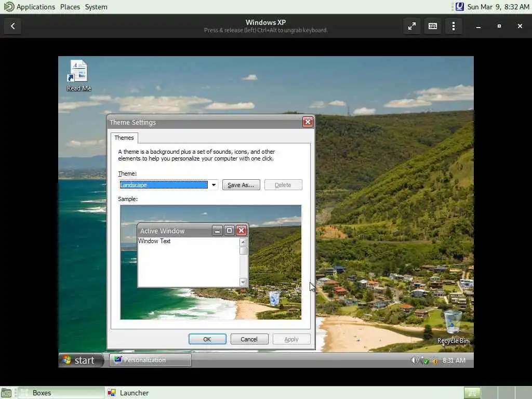Click the volume speaker tray icon
This screenshot has height=399, width=532.
[x=414, y=361]
